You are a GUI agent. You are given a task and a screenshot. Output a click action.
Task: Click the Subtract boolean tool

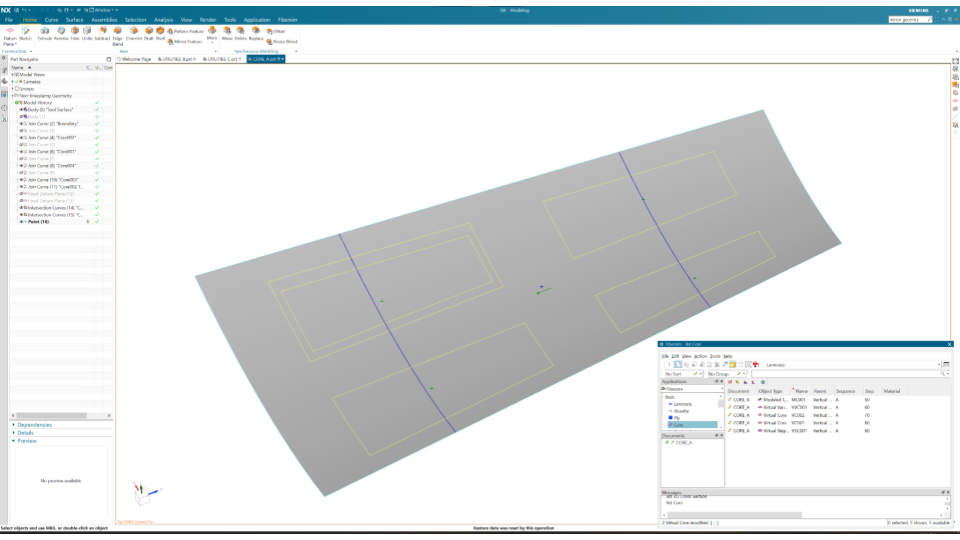[x=102, y=32]
